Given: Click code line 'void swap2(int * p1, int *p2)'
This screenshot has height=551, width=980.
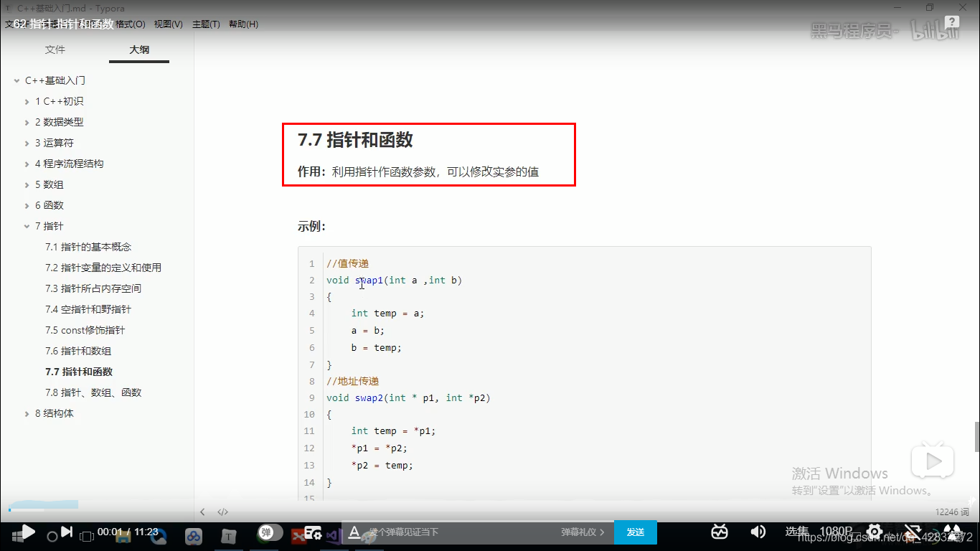Looking at the screenshot, I should 408,397.
